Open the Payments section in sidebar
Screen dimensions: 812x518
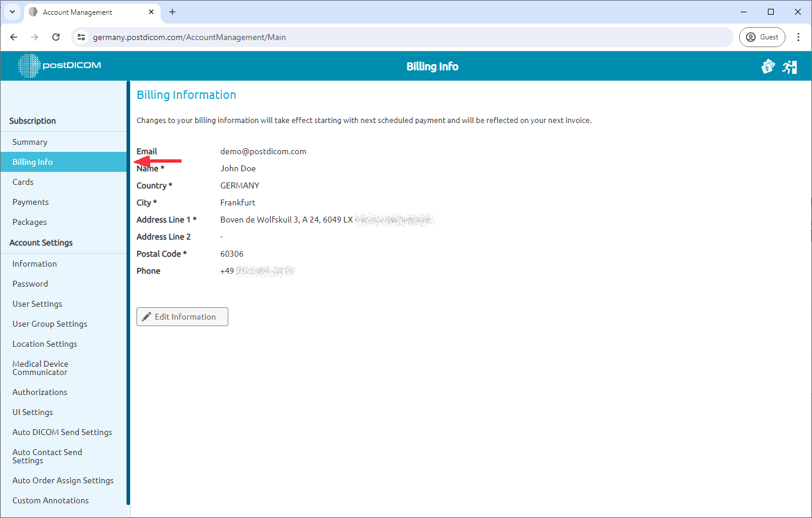30,201
